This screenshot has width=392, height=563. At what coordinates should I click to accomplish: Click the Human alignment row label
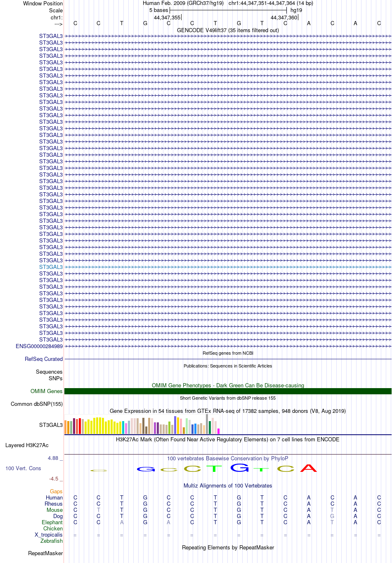54,497
